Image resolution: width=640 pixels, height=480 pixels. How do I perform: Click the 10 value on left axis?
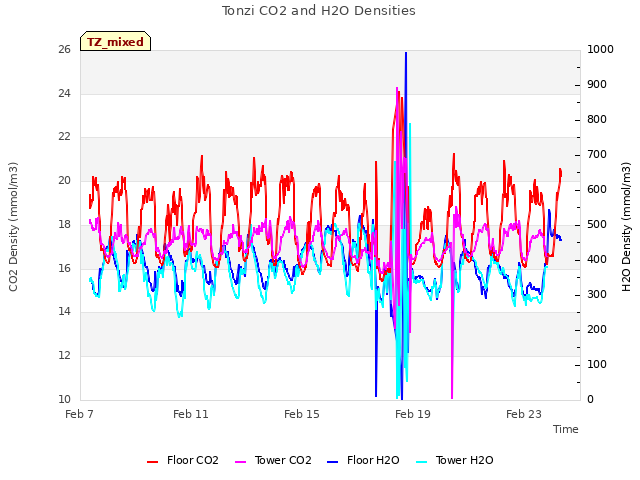[x=64, y=399]
